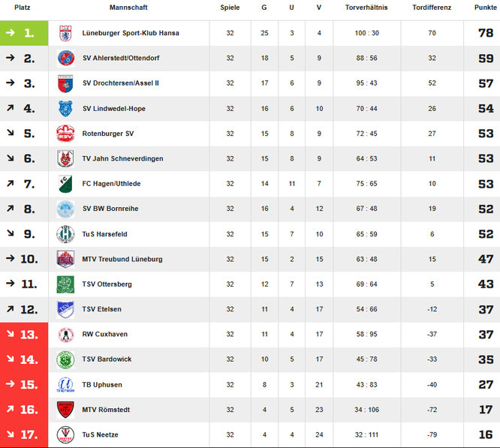The width and height of the screenshot is (500, 448).
Task: Click the red Rotenburger SV emblem
Action: point(65,134)
